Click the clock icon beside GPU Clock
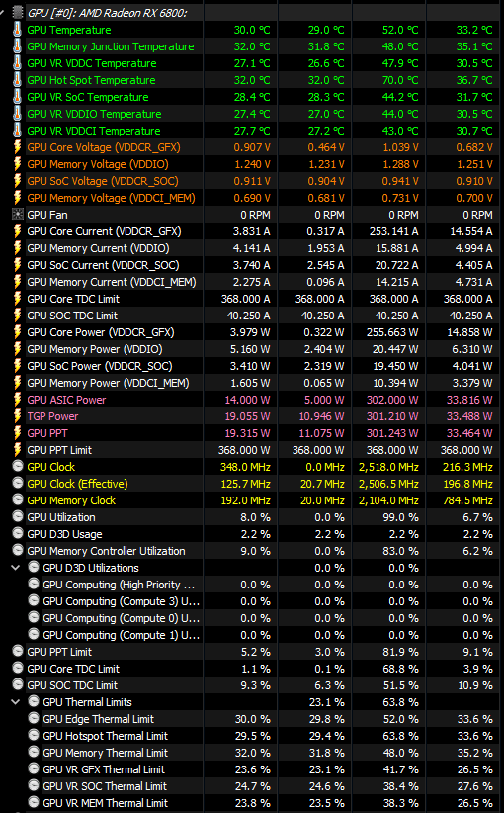The height and width of the screenshot is (813, 504). click(x=18, y=466)
